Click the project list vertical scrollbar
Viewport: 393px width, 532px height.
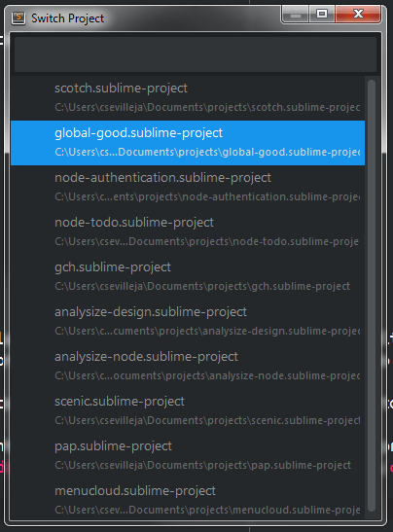[x=372, y=296]
